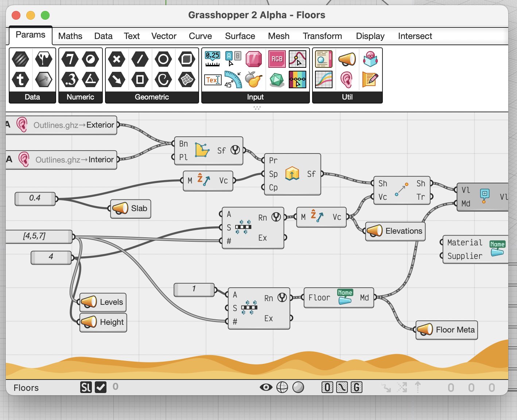Switch to the Intersect tab

(415, 36)
